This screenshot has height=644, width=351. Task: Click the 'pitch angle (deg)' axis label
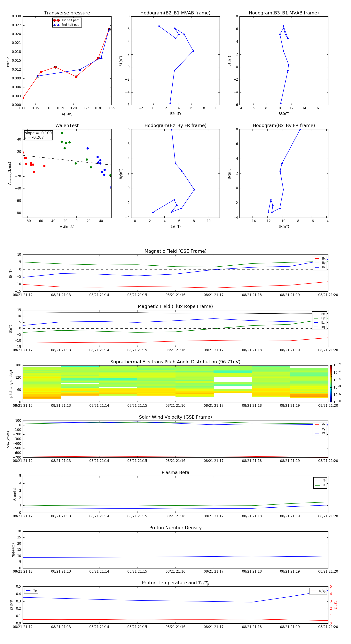[x=11, y=383]
